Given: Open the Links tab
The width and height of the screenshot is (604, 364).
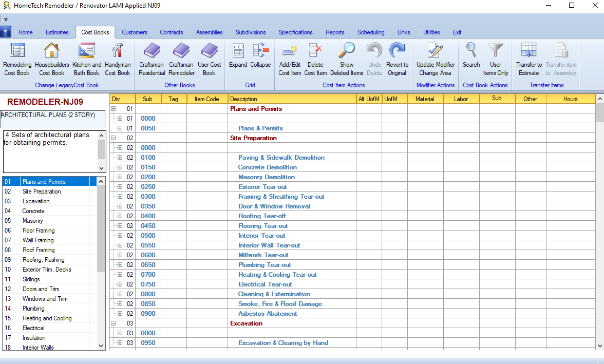Looking at the screenshot, I should pyautogui.click(x=404, y=32).
